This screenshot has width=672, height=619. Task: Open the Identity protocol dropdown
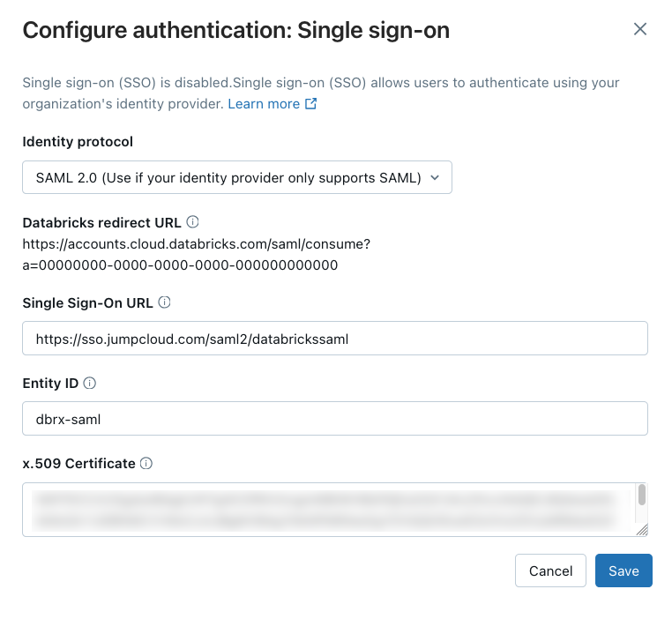pos(236,177)
